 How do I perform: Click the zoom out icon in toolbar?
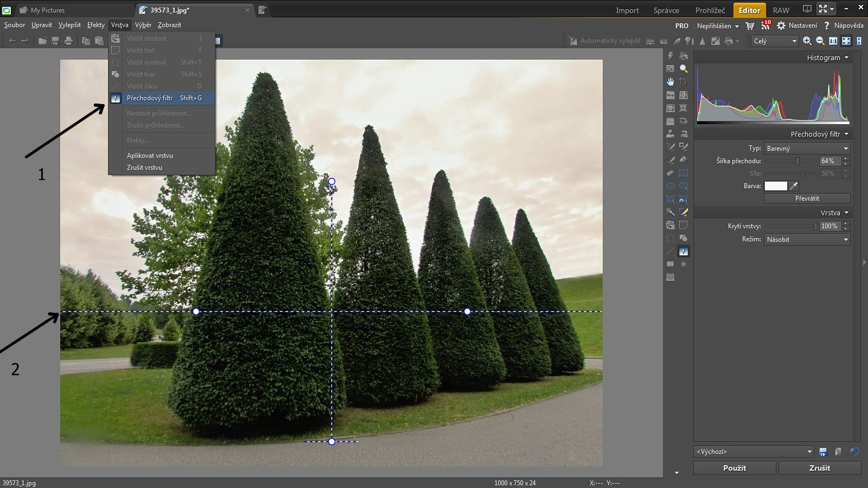(820, 41)
